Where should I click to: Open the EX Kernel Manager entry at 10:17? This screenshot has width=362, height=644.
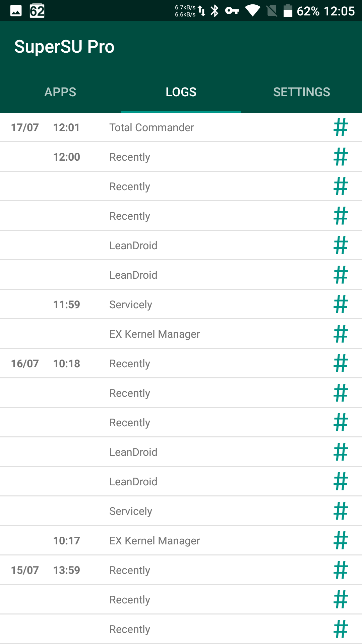point(155,541)
